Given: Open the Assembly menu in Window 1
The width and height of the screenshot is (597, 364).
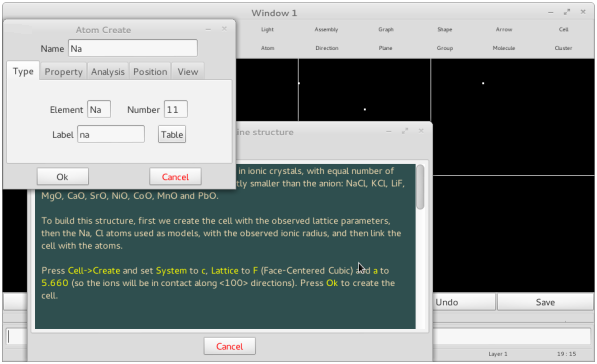Looking at the screenshot, I should (x=326, y=29).
